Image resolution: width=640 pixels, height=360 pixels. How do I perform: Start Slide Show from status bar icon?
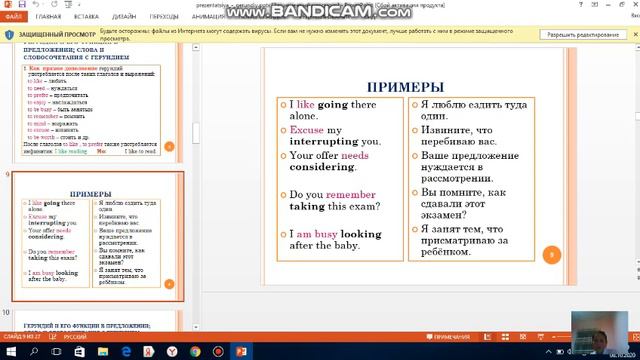click(541, 337)
